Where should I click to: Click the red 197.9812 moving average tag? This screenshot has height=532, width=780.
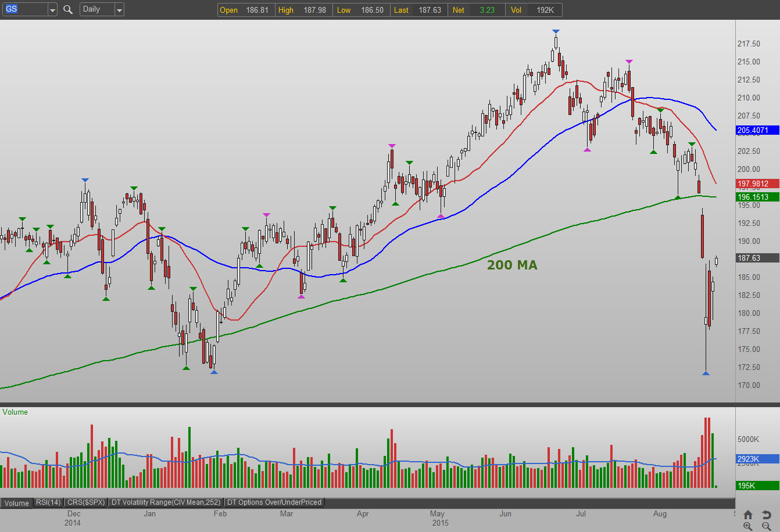click(757, 184)
